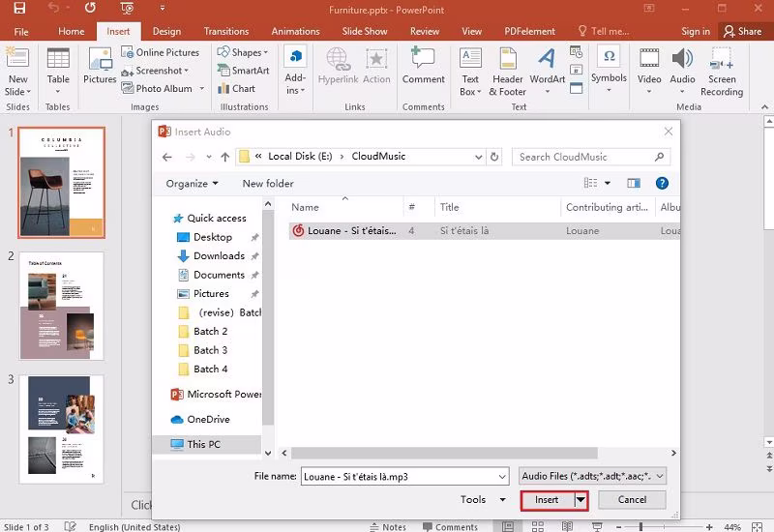This screenshot has width=774, height=532.
Task: Expand the address bar path dropdown
Action: (478, 157)
